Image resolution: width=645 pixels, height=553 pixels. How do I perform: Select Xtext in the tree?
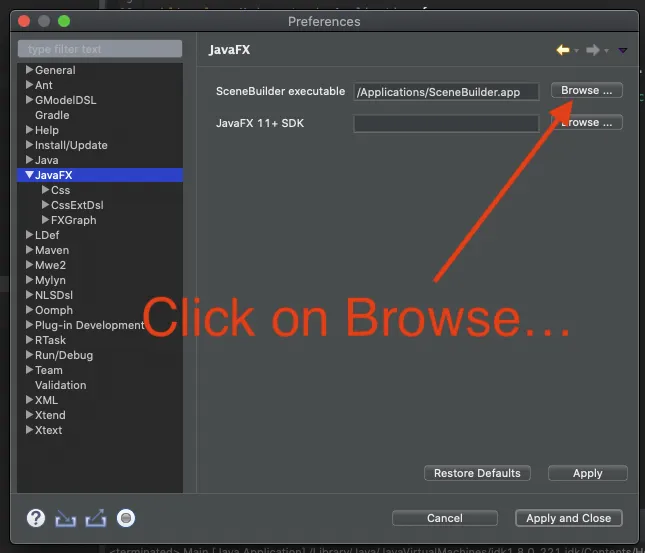point(48,430)
